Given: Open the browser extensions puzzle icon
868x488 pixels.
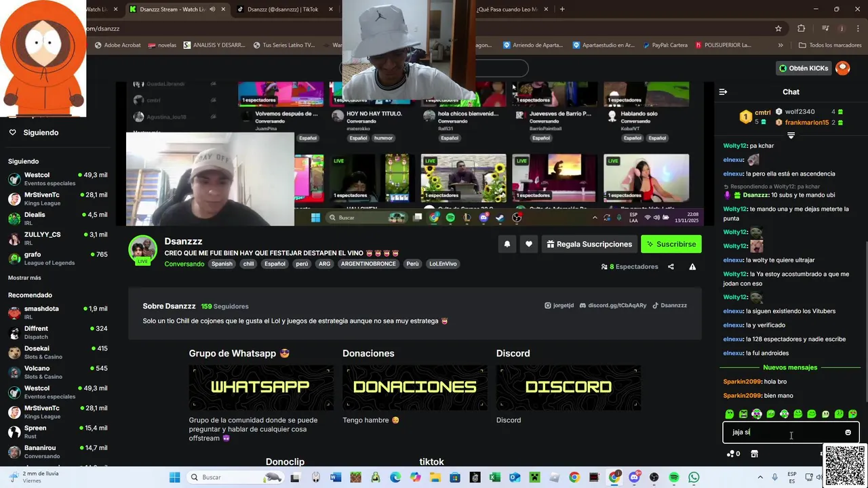Looking at the screenshot, I should [802, 28].
